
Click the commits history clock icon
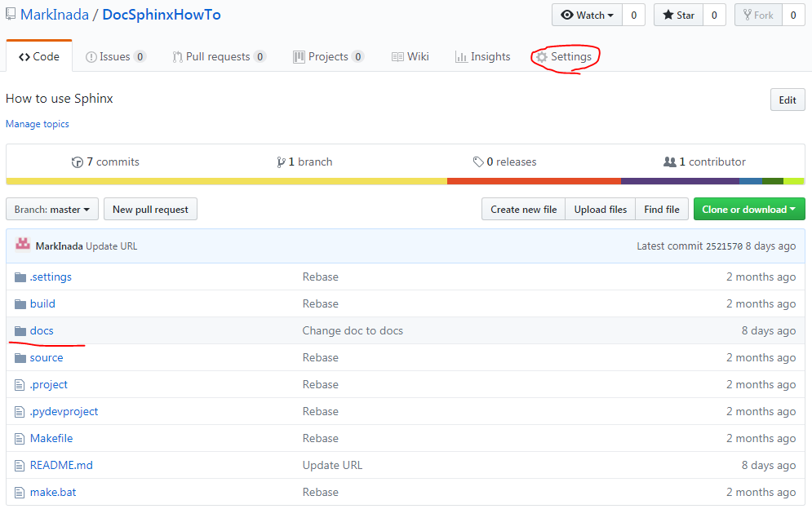tap(78, 162)
